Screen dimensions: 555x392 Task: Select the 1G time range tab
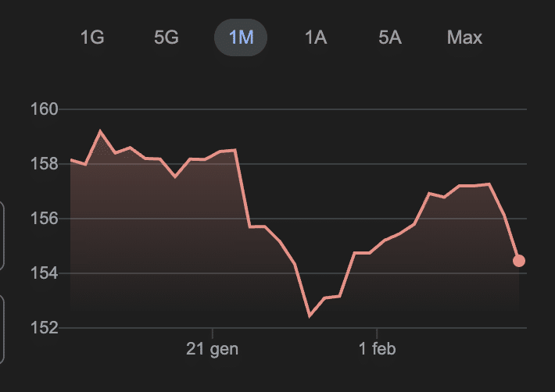click(x=92, y=37)
